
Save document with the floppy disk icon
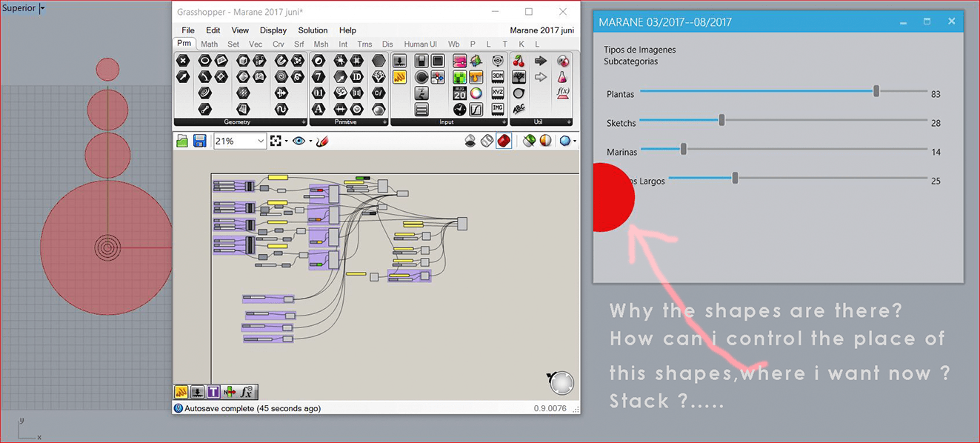200,141
